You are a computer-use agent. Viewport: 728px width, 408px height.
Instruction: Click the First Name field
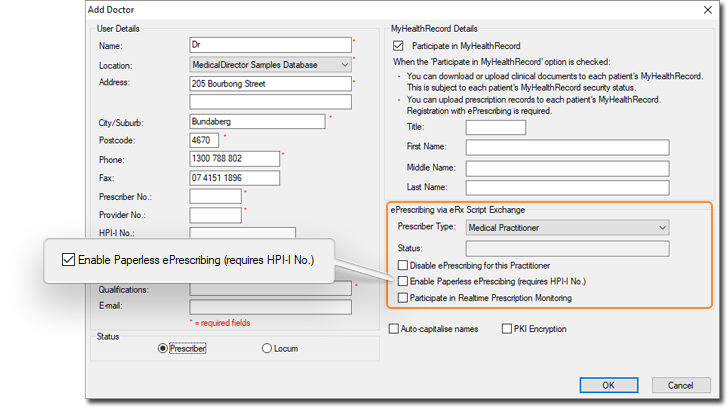(567, 147)
